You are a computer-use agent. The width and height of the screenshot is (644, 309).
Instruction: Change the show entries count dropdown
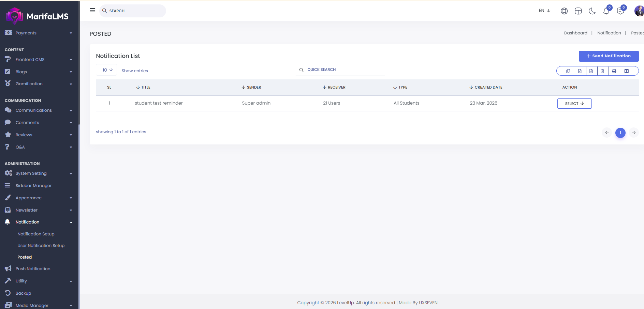(107, 70)
